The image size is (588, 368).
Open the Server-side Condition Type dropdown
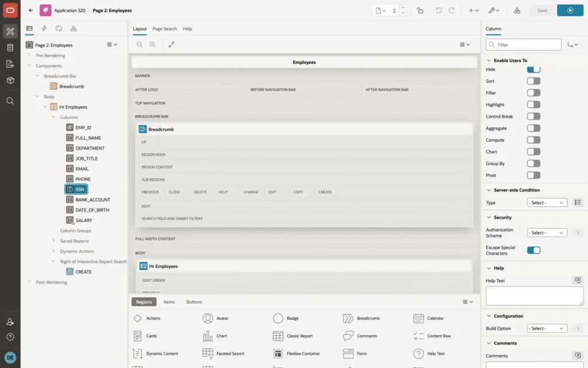coord(547,202)
